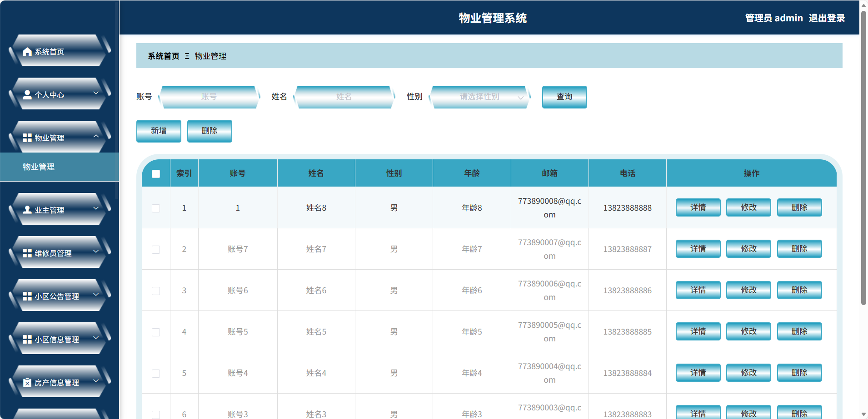Check the row checkbox for 账号6
This screenshot has width=868, height=419.
pos(156,291)
